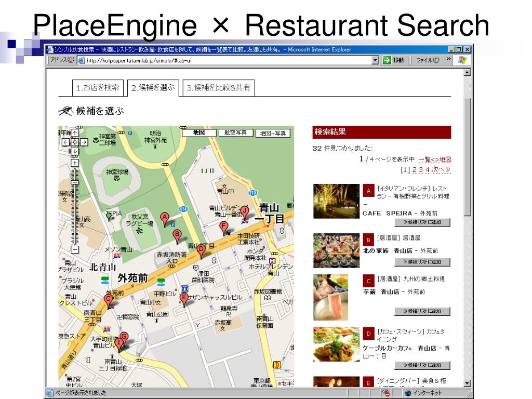Add 北の家族 青山店 to candidate list
Screen dimensions: 532x399
click(x=422, y=262)
